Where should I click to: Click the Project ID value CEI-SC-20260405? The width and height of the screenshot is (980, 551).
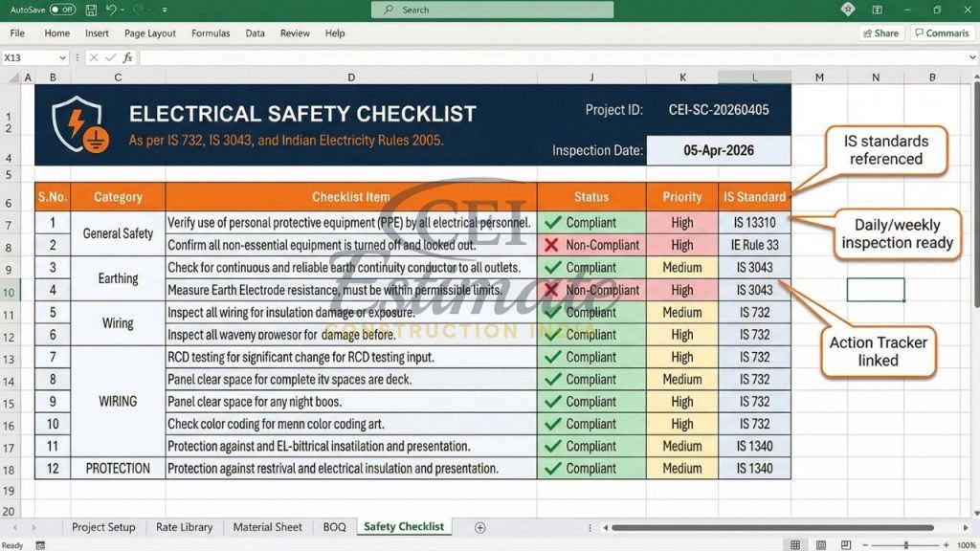coord(719,110)
